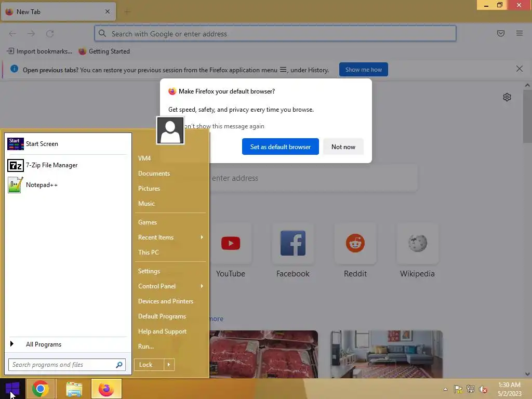Click the page vertical scrollbar thumb
The image size is (532, 399).
(x=527, y=116)
